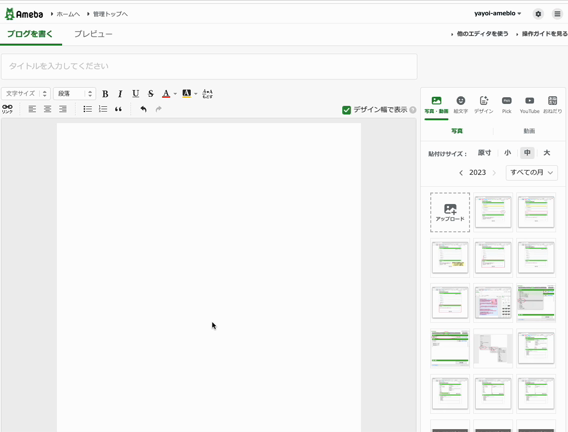Expand the highlight color dropdown arrow

pyautogui.click(x=196, y=94)
